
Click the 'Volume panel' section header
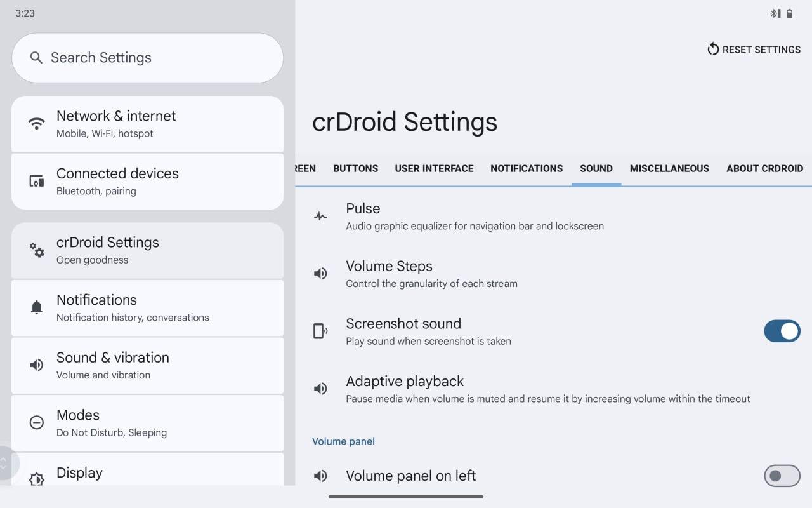click(343, 441)
